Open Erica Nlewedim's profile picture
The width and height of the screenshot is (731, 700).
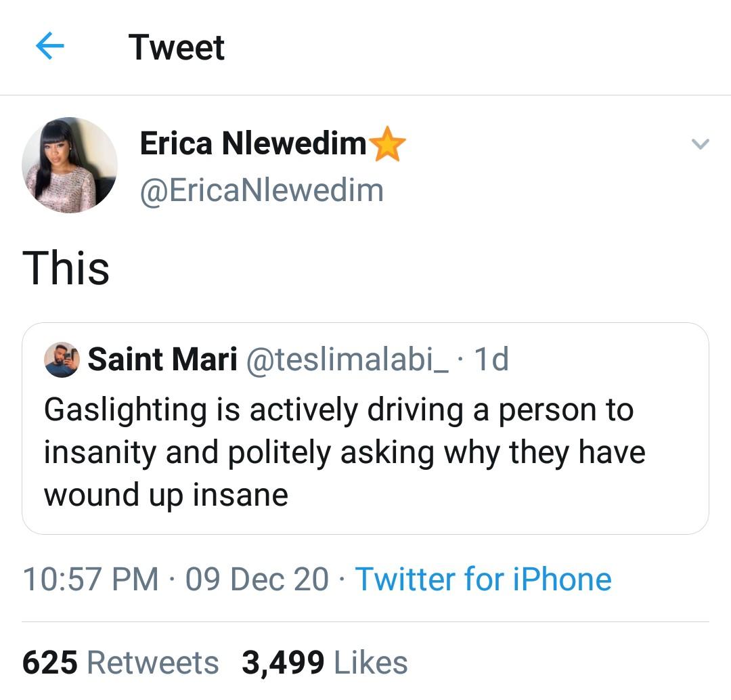point(70,165)
